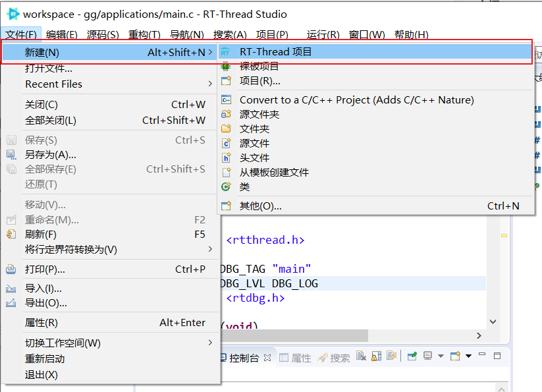542x392 pixels.
Task: Open the 重构(T) menu
Action: 144,34
